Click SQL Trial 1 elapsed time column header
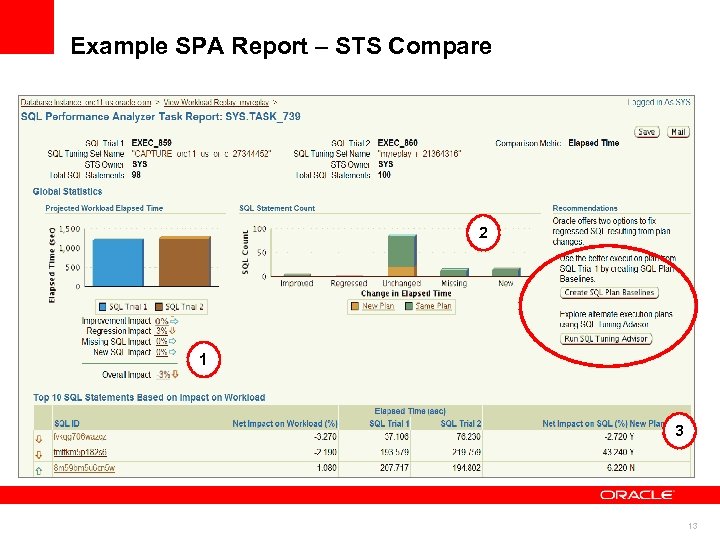Screen dimensions: 720x540 (x=389, y=423)
